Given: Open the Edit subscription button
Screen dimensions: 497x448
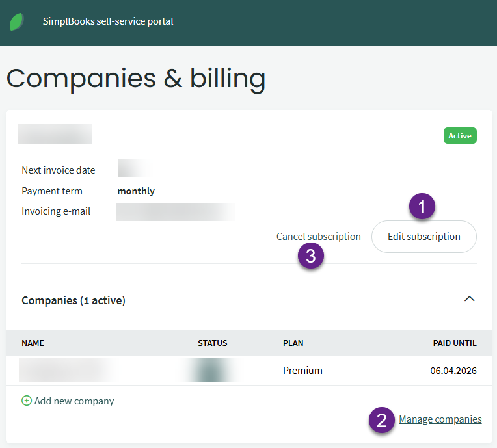Looking at the screenshot, I should coord(423,237).
